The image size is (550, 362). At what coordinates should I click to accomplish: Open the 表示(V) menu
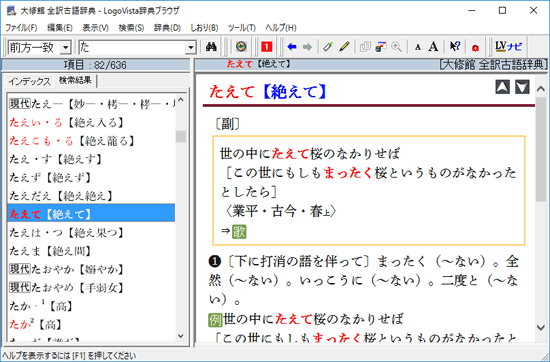pyautogui.click(x=95, y=28)
